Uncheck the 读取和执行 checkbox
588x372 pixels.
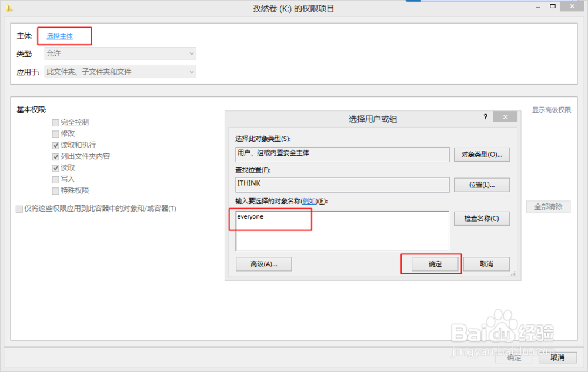(x=55, y=145)
